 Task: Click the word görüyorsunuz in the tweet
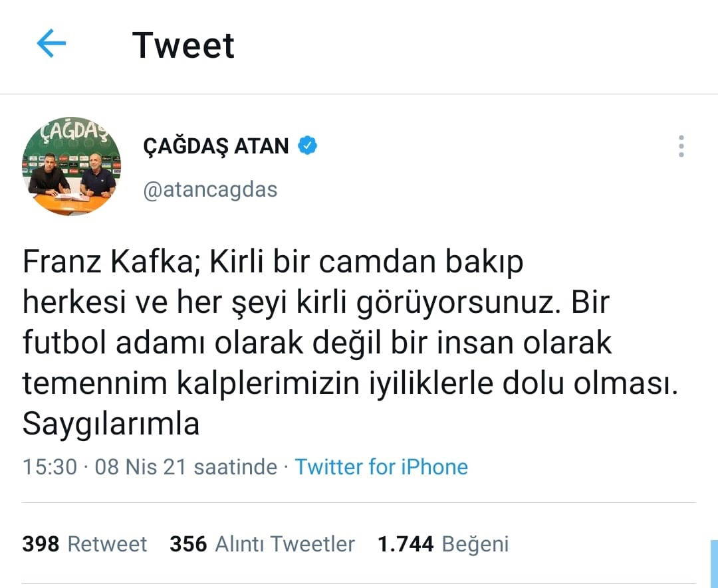(x=458, y=303)
